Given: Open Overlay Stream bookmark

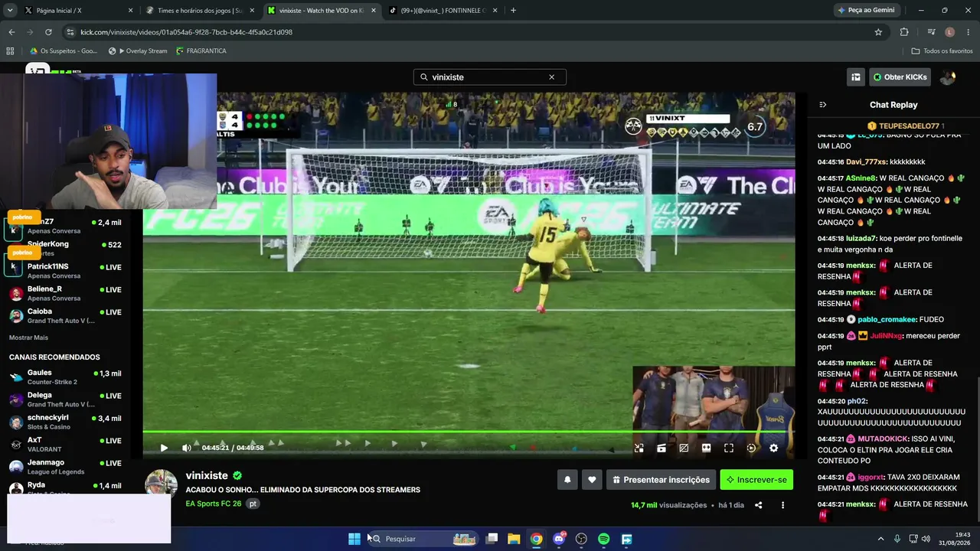Looking at the screenshot, I should pos(138,51).
